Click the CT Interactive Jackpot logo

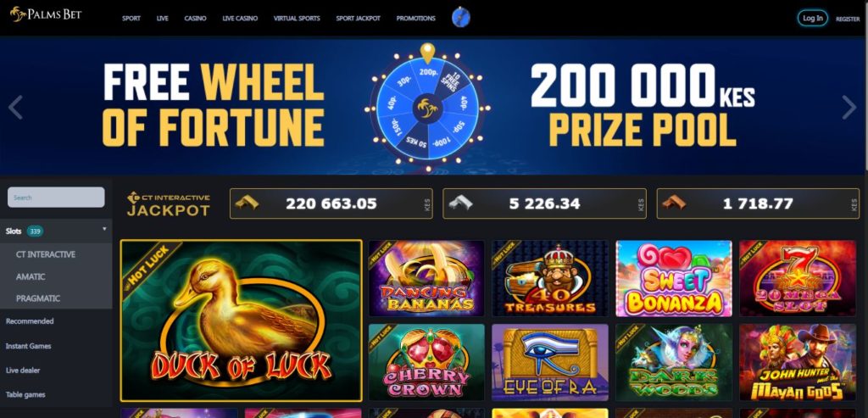click(169, 203)
